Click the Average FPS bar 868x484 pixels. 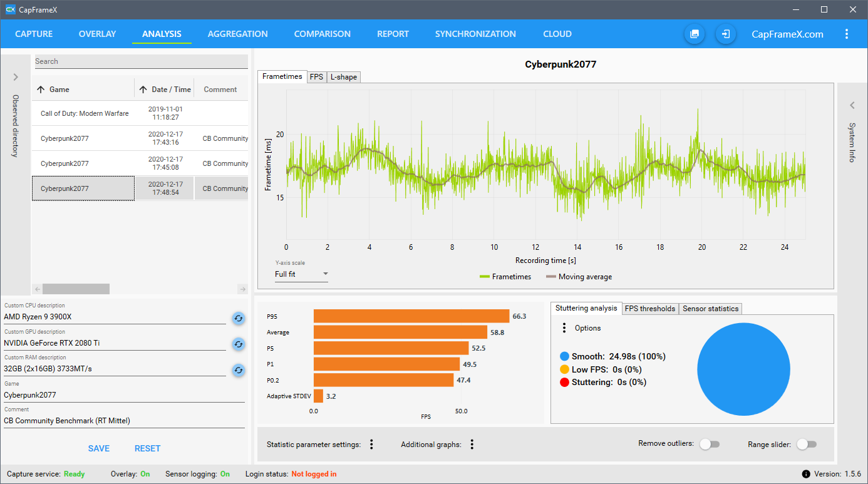(400, 332)
